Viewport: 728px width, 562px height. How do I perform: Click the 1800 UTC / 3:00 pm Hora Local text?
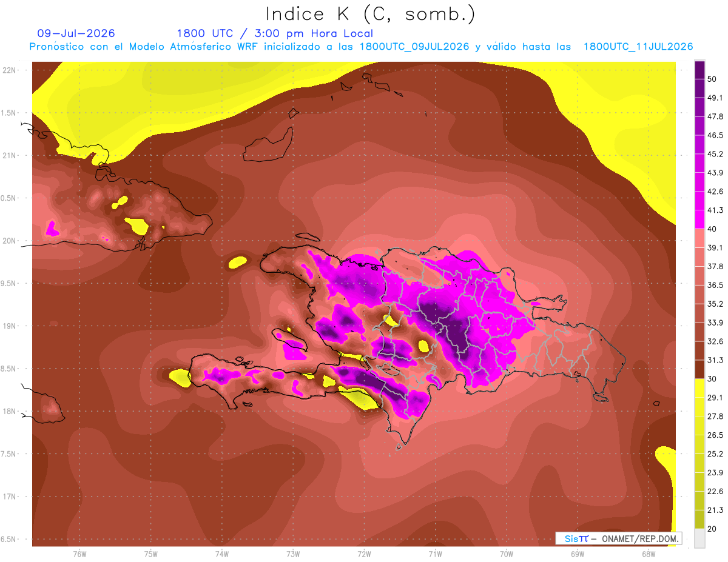coord(275,33)
